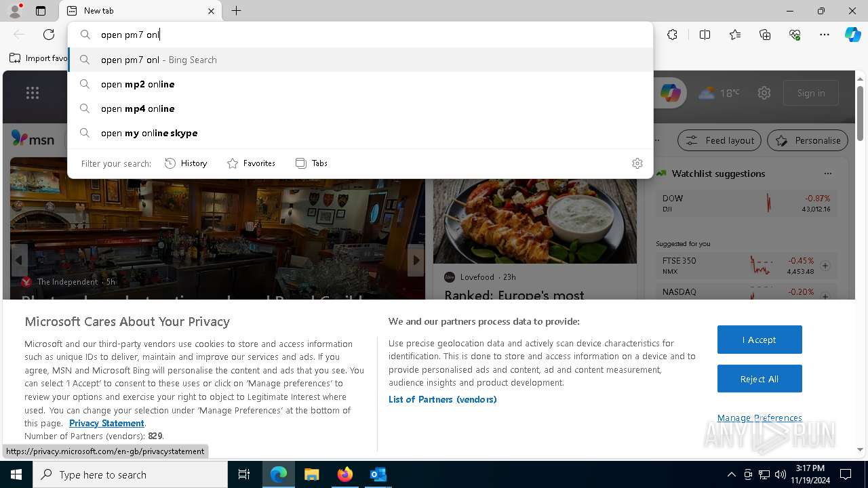Viewport: 868px width, 488px height.
Task: Open the DOW stock row
Action: [746, 203]
